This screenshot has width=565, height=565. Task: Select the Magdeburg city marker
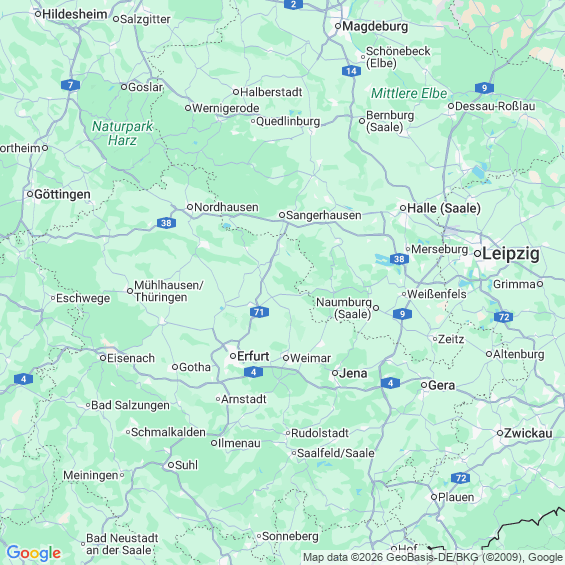tap(338, 26)
